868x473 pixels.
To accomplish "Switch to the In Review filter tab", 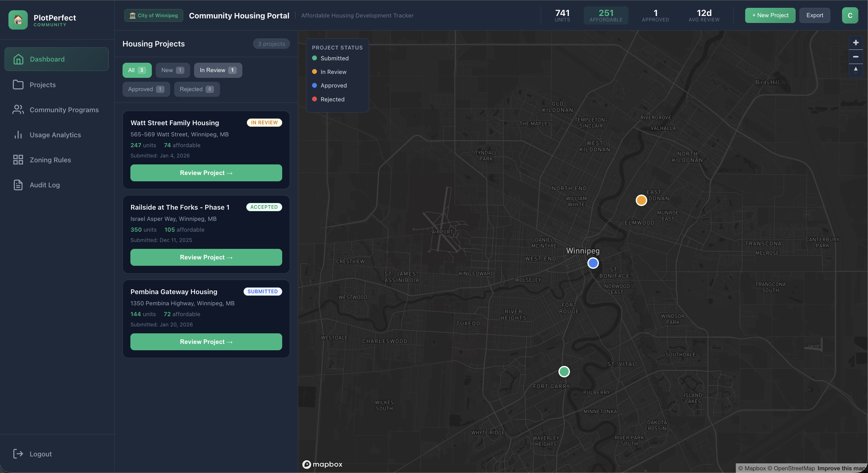I will (x=218, y=70).
